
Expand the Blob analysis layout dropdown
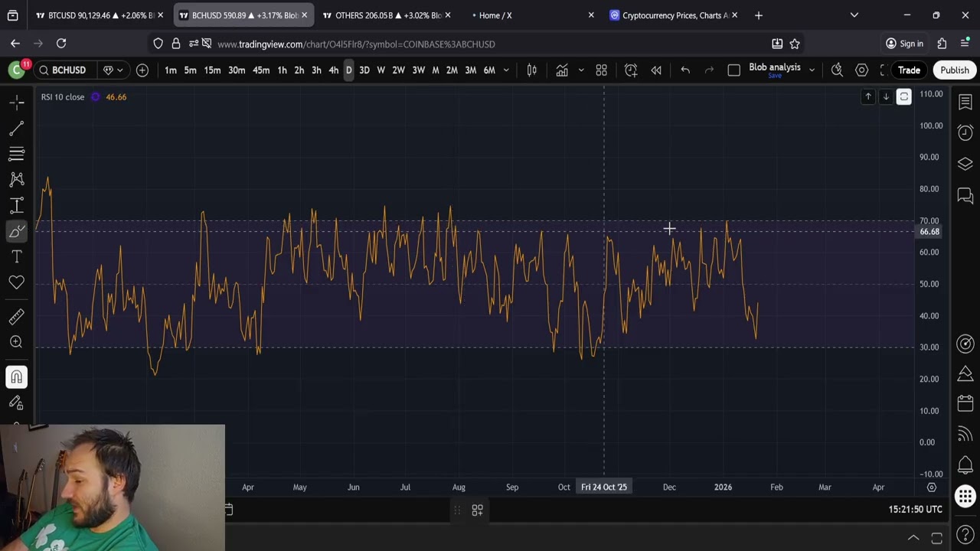tap(812, 70)
